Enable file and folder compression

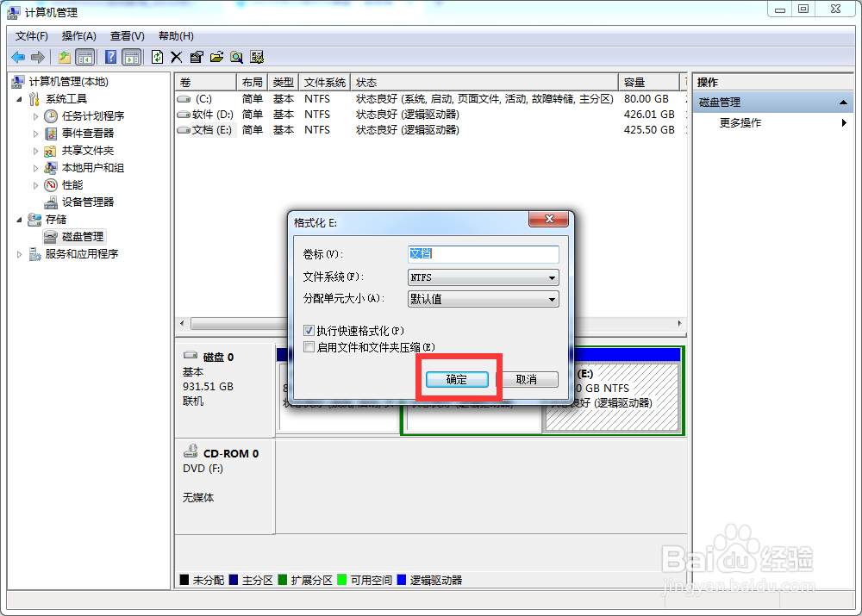(309, 347)
